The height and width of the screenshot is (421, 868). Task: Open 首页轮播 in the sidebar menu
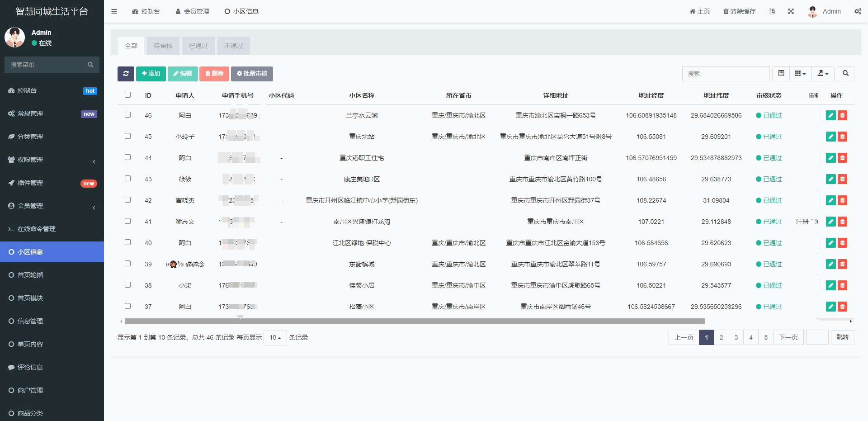point(30,275)
